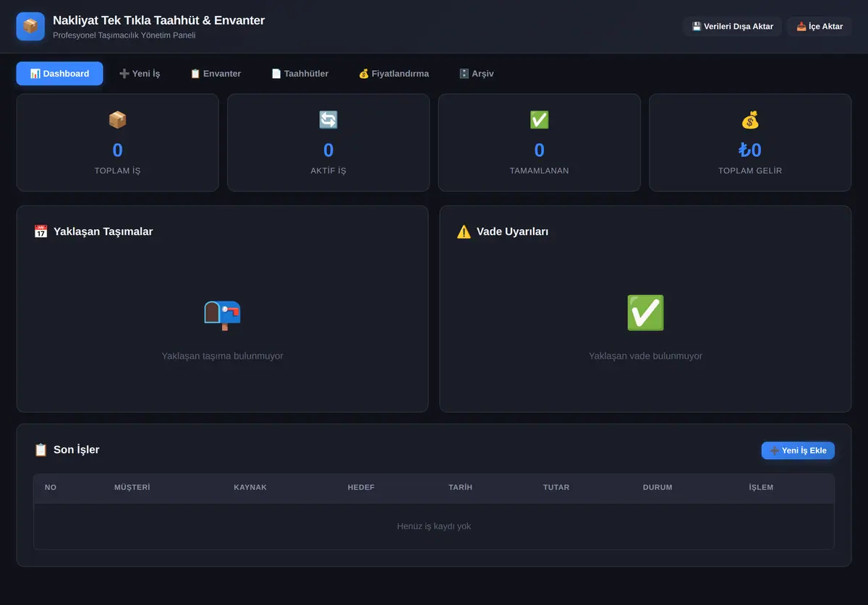
Task: Click the package logo icon in header
Action: pos(30,26)
